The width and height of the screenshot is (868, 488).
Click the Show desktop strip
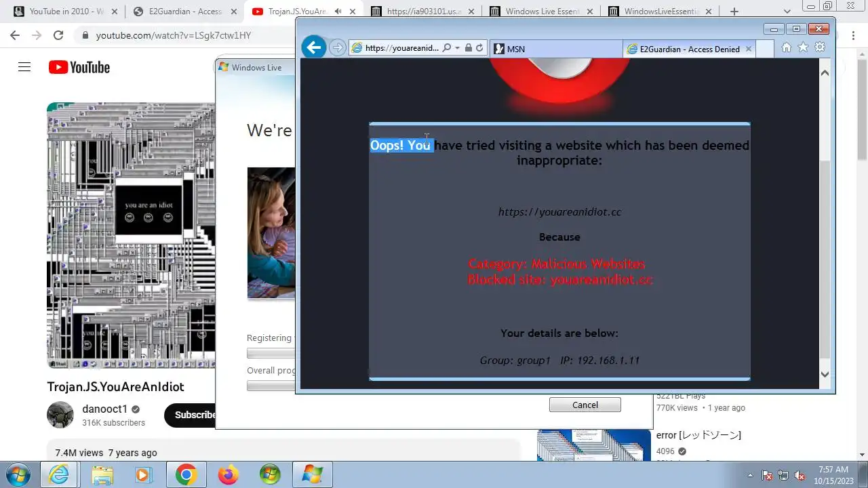pos(863,475)
